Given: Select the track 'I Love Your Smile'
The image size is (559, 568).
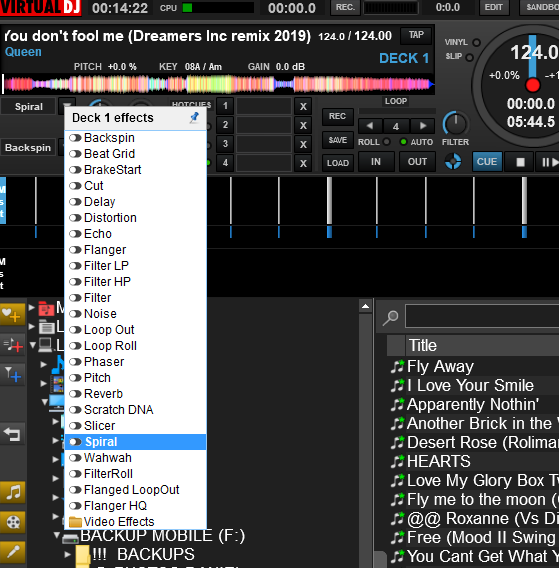Looking at the screenshot, I should [470, 385].
